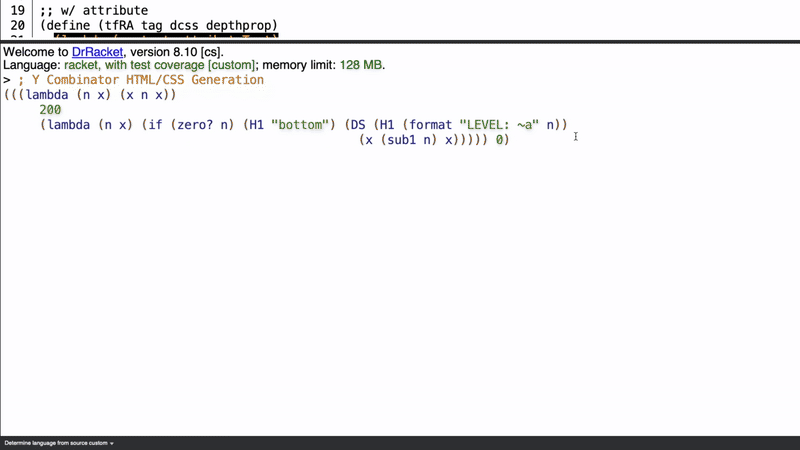Click the '>' REPL prompt
The image size is (800, 450).
tap(7, 79)
